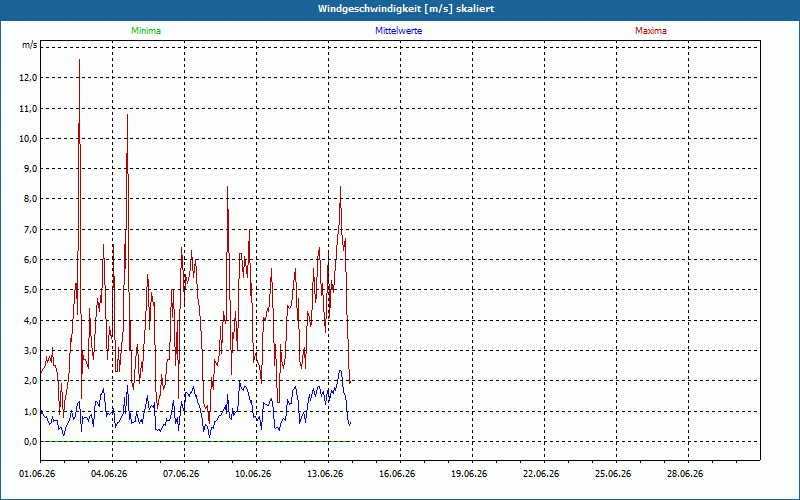Click the 10.06.26 date label
Viewport: 800px width, 500px height.
[253, 474]
